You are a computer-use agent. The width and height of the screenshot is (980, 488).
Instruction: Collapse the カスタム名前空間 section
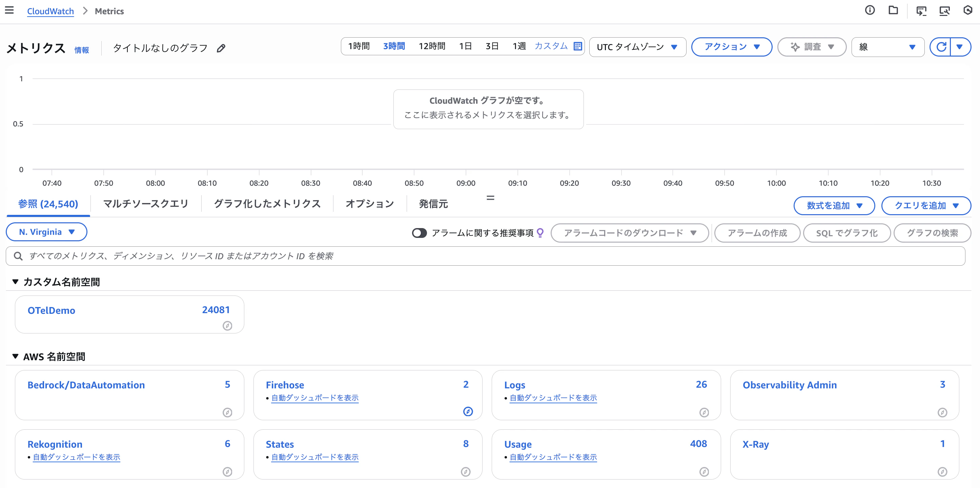click(15, 282)
